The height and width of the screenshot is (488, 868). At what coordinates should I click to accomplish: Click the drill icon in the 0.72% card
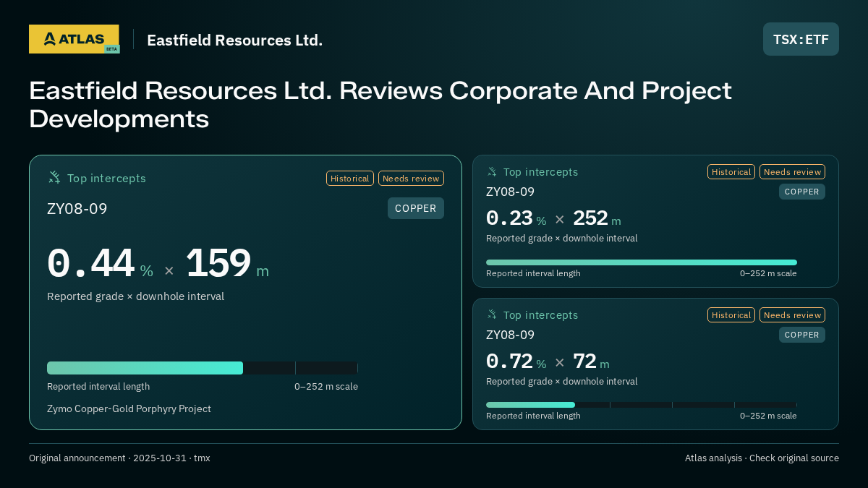[x=492, y=314]
